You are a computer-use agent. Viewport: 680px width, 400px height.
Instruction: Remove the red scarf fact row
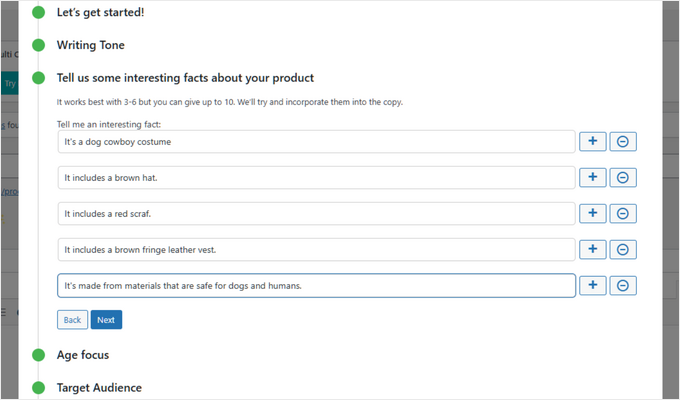[x=622, y=214]
